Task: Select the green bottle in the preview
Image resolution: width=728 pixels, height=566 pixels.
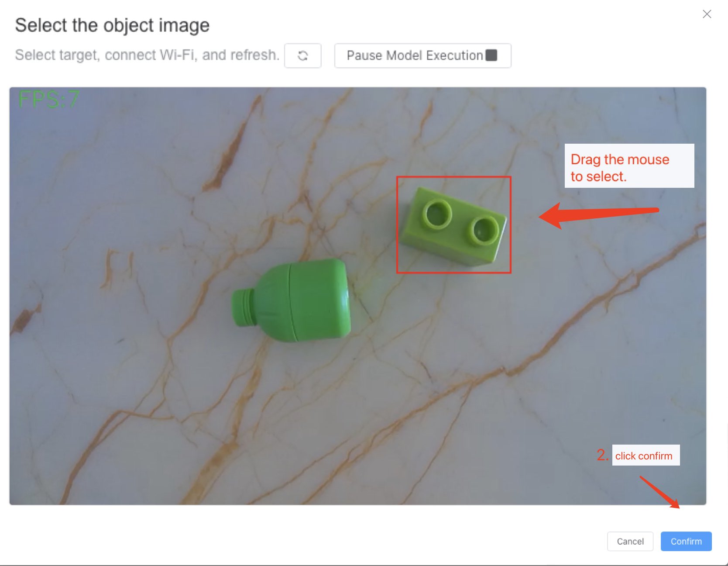Action: (x=306, y=300)
